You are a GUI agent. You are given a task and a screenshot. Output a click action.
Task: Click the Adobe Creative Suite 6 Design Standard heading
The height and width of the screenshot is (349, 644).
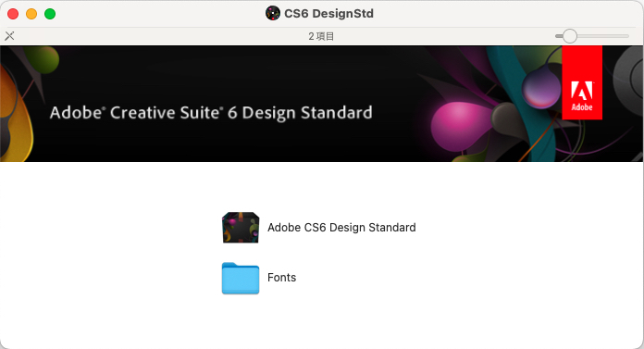coord(211,113)
